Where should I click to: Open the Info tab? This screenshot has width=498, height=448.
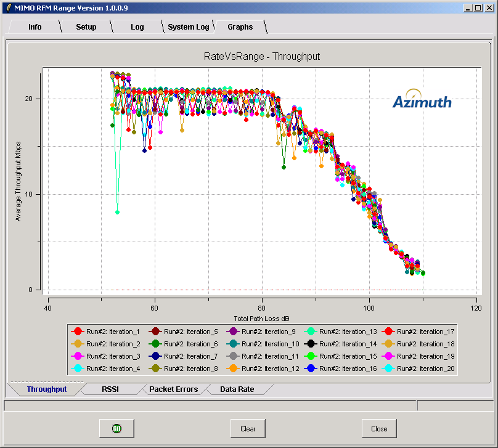[35, 27]
